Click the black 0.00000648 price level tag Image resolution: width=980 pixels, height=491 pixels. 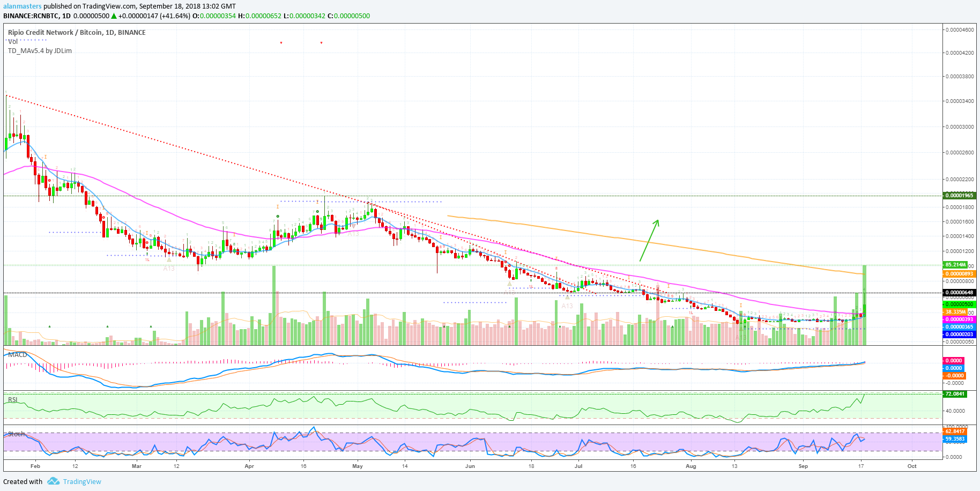click(x=959, y=293)
